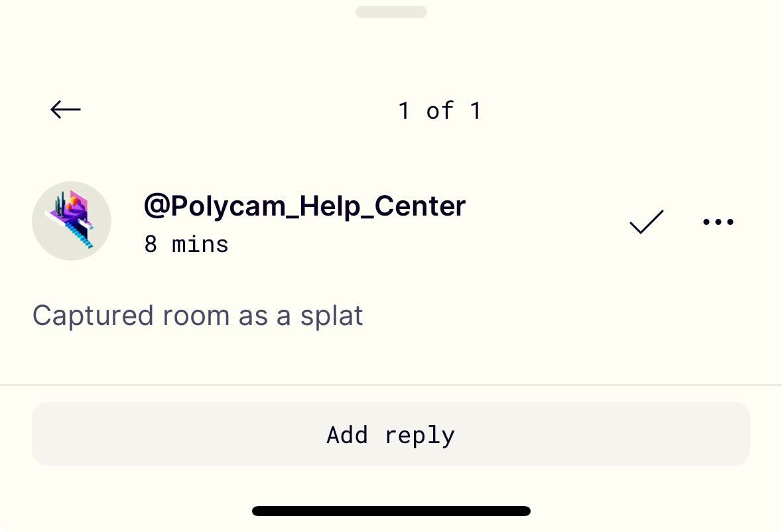Expand options for Polycam_Help_Center's comment
The width and height of the screenshot is (782, 532).
click(718, 222)
